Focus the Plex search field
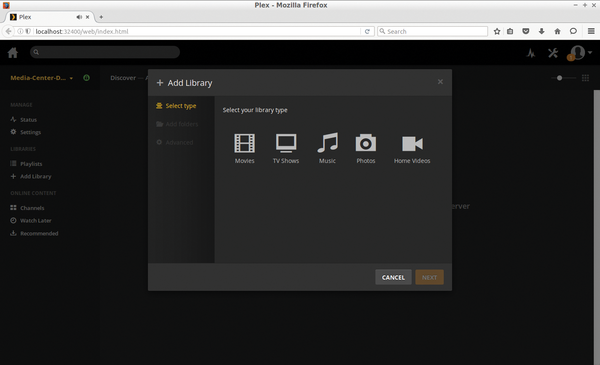Screen dimensions: 600x365 (105, 52)
